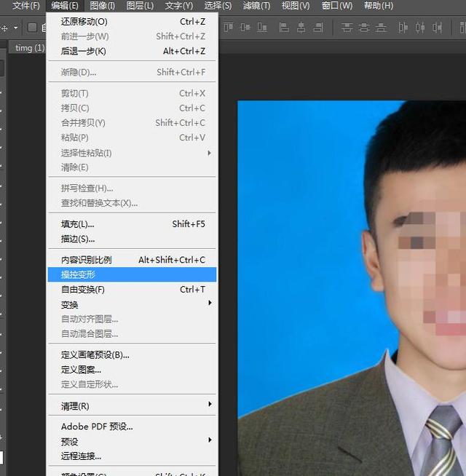Choose 后退一步(K) step backward
466x476 pixels.
[x=132, y=51]
